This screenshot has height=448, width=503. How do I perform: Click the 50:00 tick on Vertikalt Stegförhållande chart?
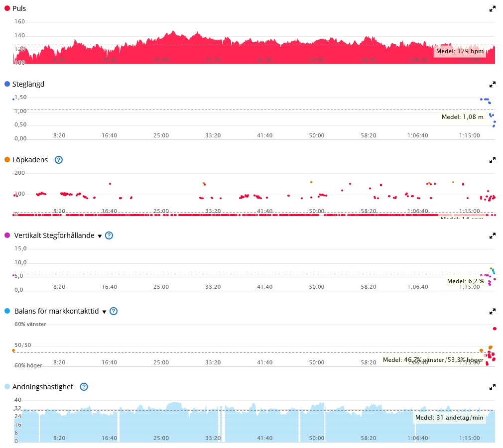tap(317, 287)
